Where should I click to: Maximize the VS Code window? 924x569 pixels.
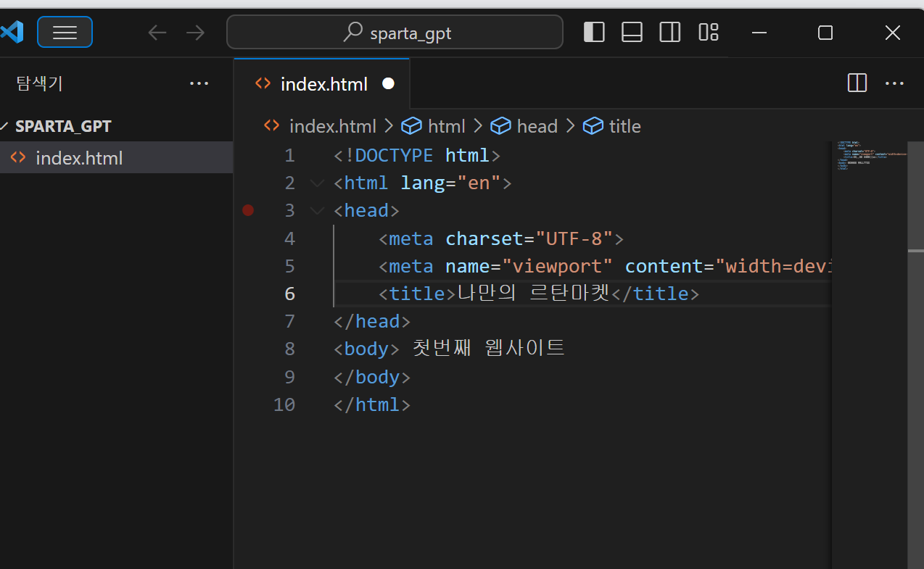[825, 33]
